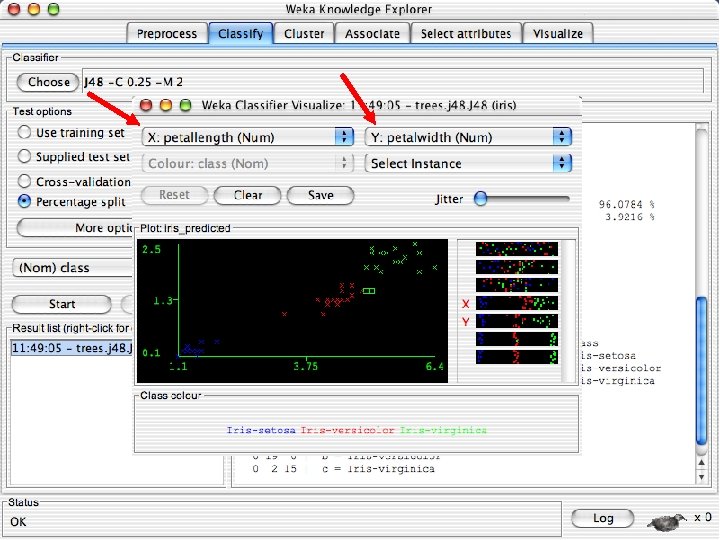Start the classifier run

point(62,304)
